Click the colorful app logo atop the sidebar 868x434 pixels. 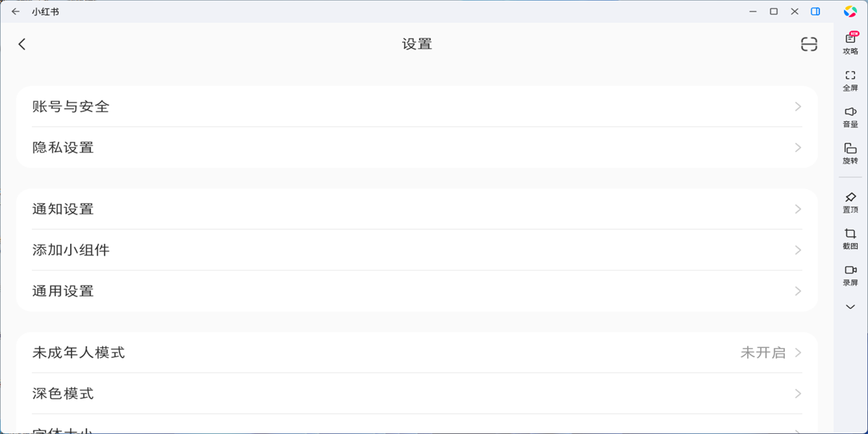(851, 11)
